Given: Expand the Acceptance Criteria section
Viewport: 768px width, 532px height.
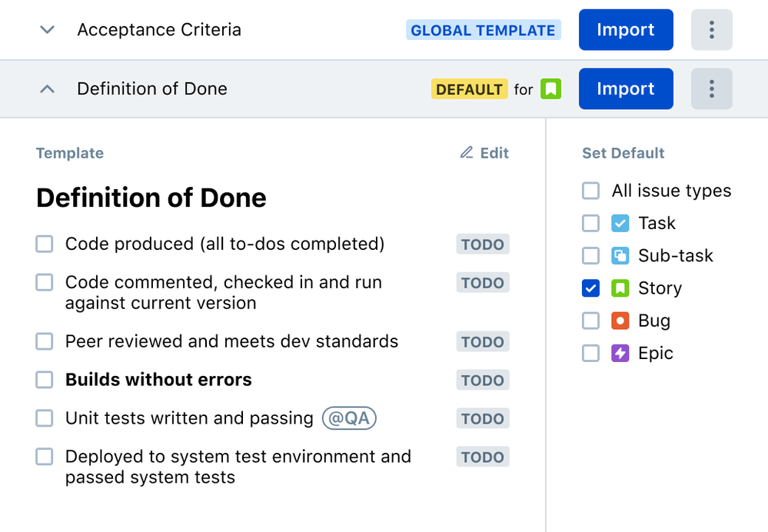Looking at the screenshot, I should click(x=47, y=29).
